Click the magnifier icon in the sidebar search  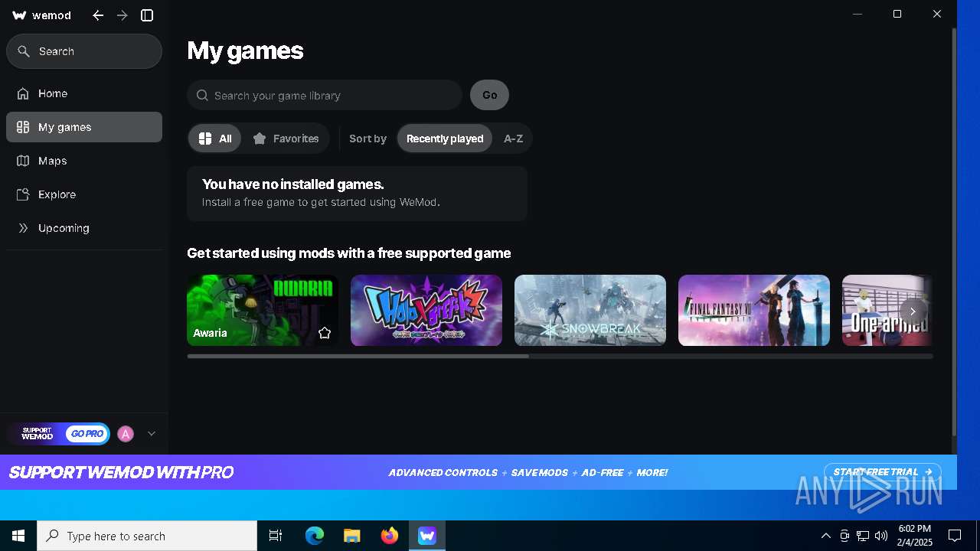(x=24, y=51)
